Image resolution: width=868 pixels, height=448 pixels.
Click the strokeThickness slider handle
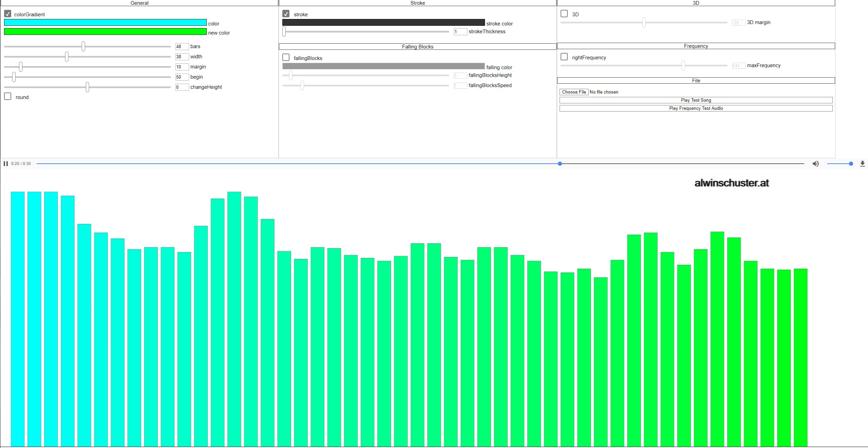click(x=284, y=32)
